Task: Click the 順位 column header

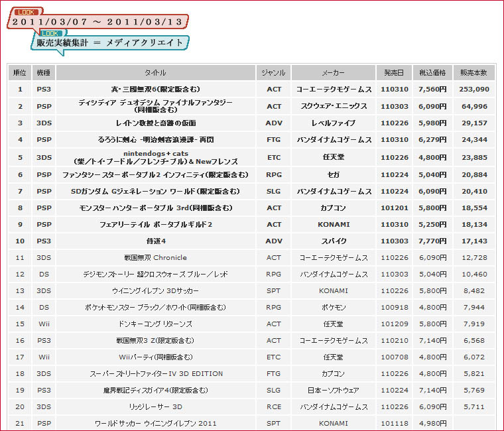Action: click(20, 73)
